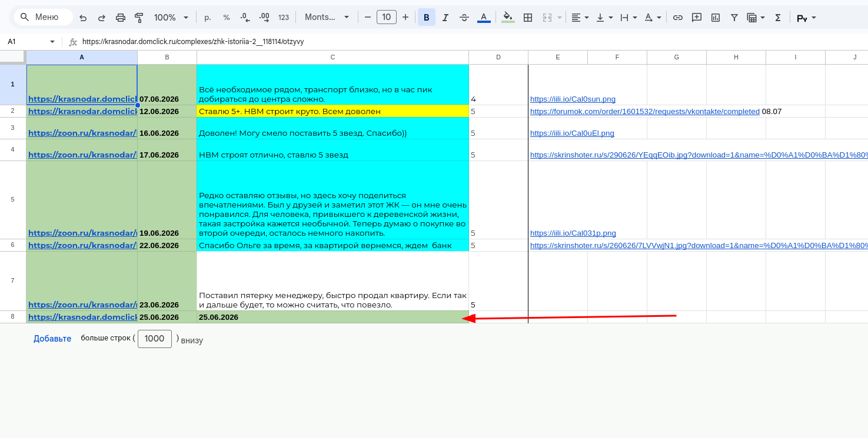Create a filter with the funnel icon
868x438 pixels.
[x=734, y=18]
